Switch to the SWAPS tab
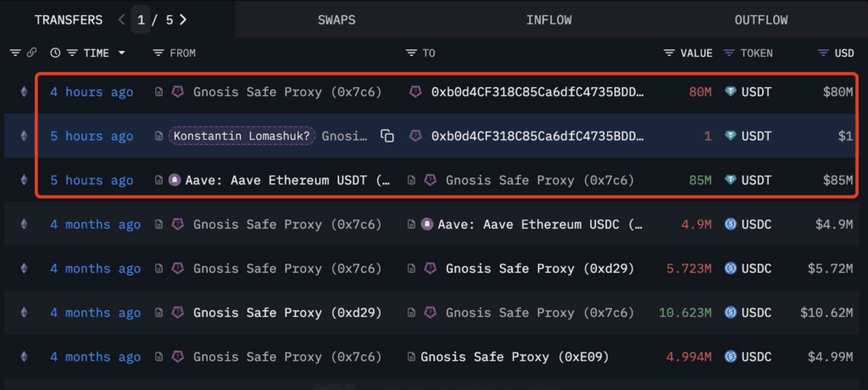868x390 pixels. [x=337, y=19]
